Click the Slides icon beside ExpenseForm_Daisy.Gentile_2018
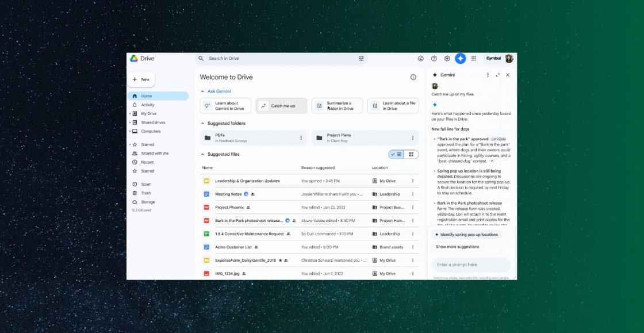The height and width of the screenshot is (333, 644). [x=206, y=261]
